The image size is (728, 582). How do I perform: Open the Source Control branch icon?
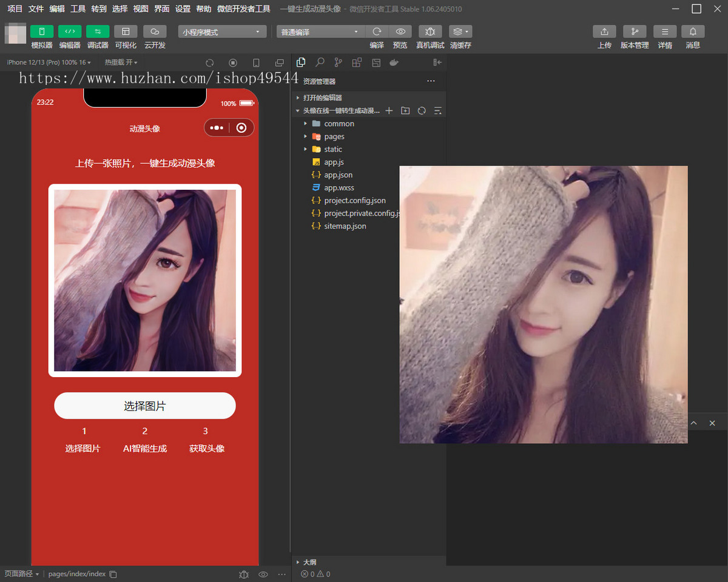[339, 62]
